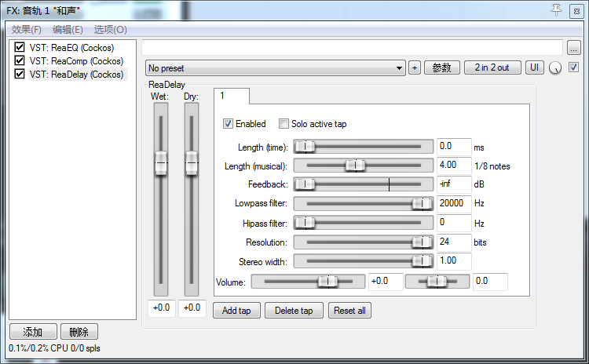
Task: Enable Solo active tap
Action: [284, 124]
